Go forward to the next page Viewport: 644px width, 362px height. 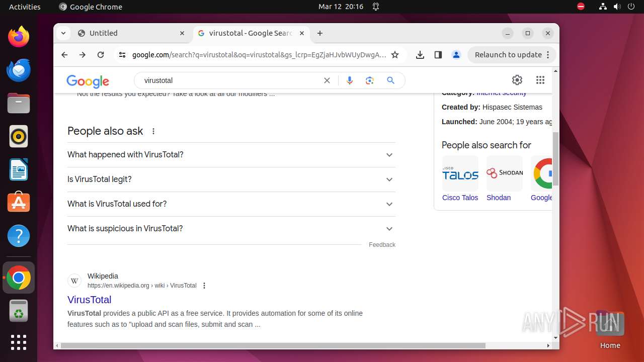pyautogui.click(x=83, y=55)
